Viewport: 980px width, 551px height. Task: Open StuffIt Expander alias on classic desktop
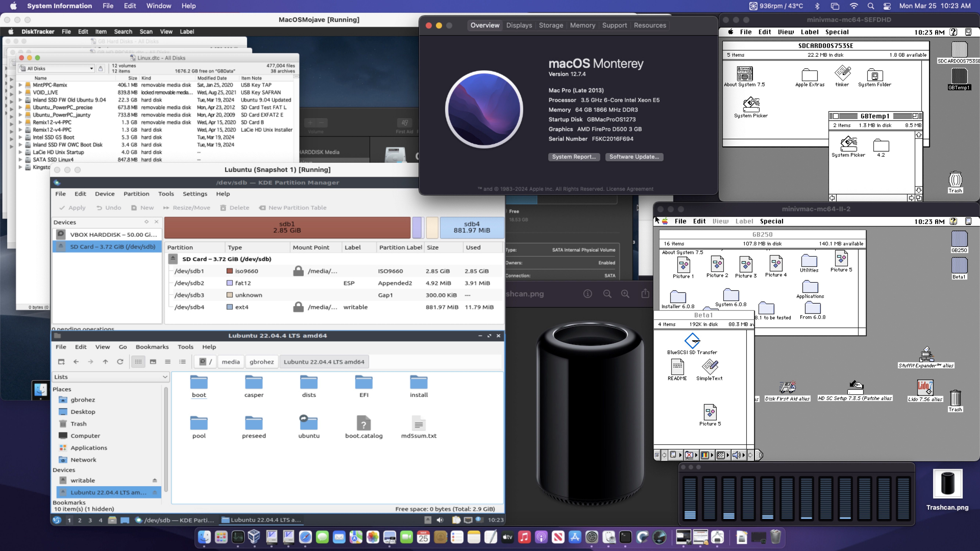[x=926, y=357]
